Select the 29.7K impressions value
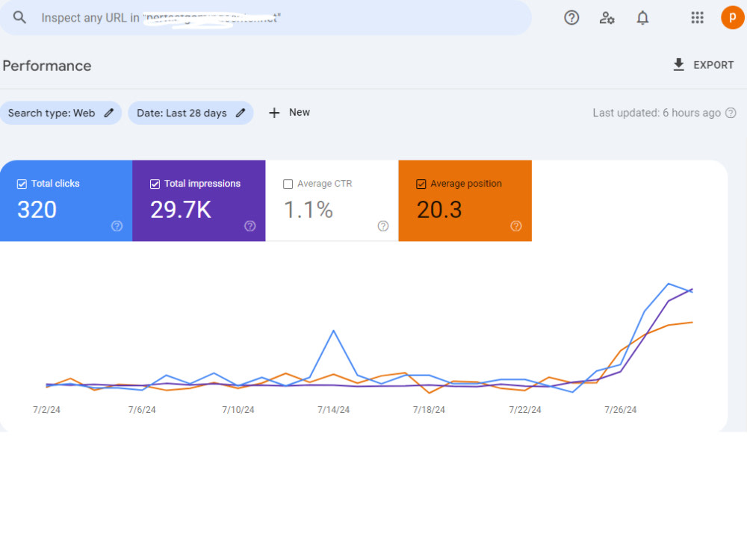 [x=181, y=210]
